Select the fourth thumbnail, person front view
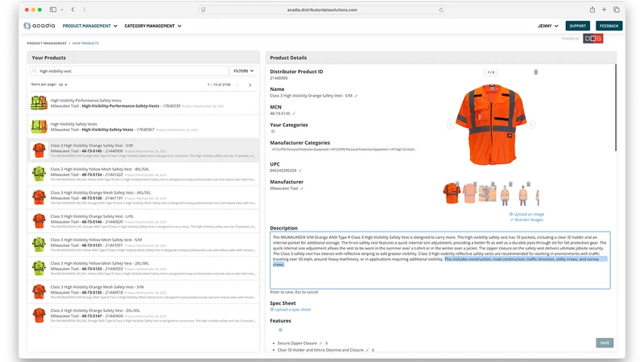The image size is (644, 362). (506, 195)
